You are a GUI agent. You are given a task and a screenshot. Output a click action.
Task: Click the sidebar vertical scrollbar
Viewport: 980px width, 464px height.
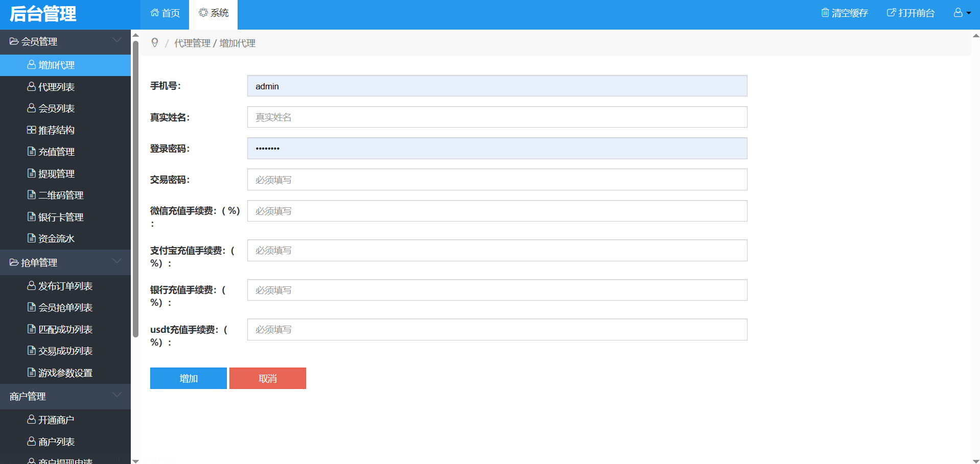click(135, 189)
